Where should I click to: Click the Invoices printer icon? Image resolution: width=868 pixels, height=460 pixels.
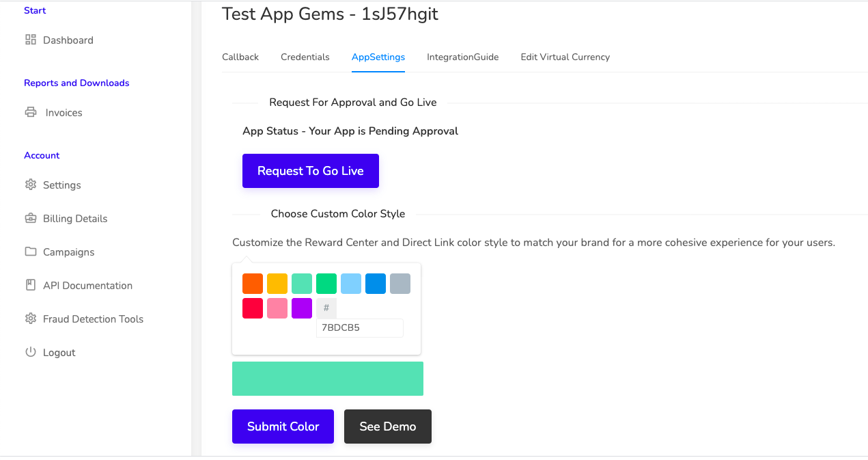tap(30, 112)
